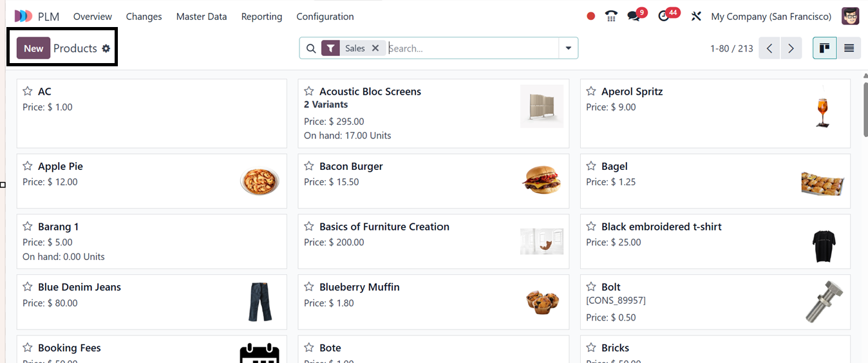Click the PLM app logo icon
Image resolution: width=868 pixels, height=363 pixels.
(x=23, y=16)
